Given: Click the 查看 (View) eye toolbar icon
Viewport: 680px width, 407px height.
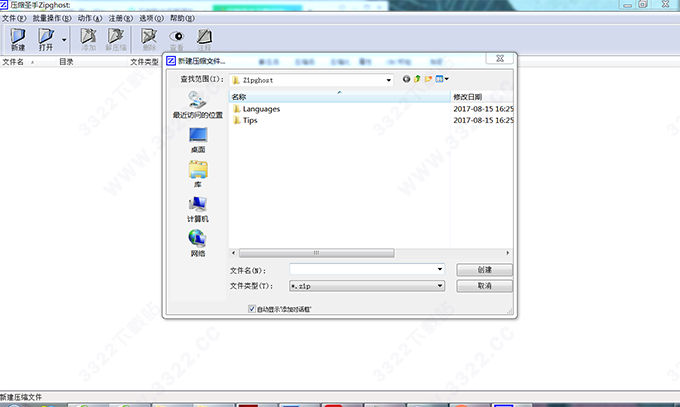Looking at the screenshot, I should (x=177, y=39).
